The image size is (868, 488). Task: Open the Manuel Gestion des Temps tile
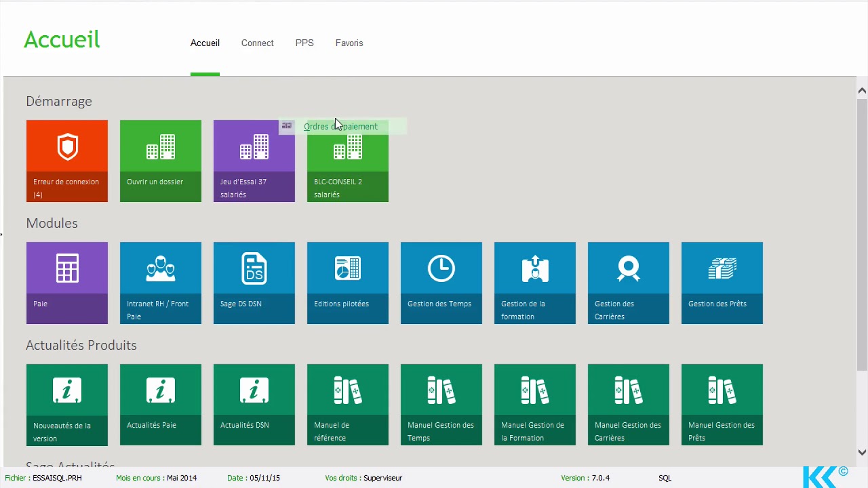coord(441,405)
